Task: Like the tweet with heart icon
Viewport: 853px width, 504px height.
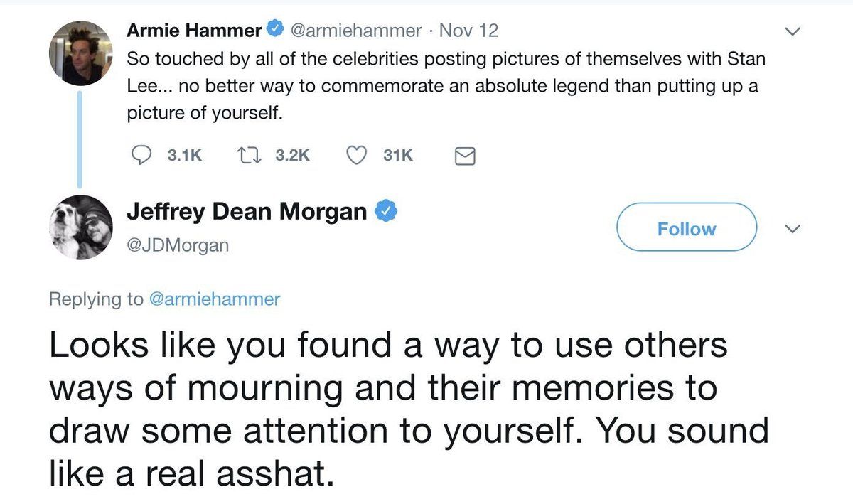Action: click(x=355, y=155)
